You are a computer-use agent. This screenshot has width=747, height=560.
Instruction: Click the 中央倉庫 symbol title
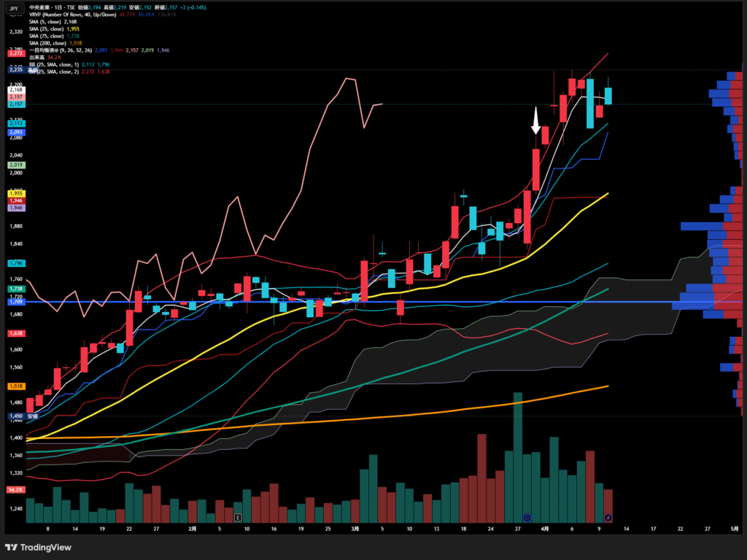(39, 7)
